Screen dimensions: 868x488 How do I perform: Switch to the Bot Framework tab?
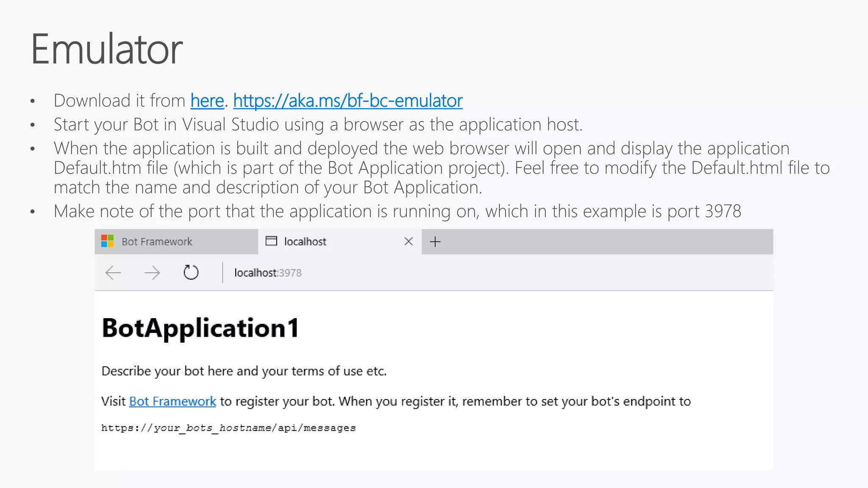click(x=176, y=242)
